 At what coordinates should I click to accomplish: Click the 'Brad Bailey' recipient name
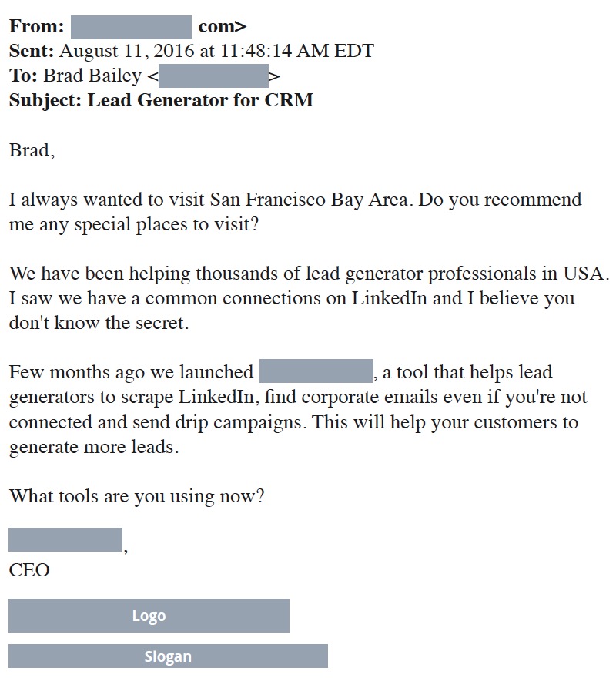pyautogui.click(x=92, y=76)
